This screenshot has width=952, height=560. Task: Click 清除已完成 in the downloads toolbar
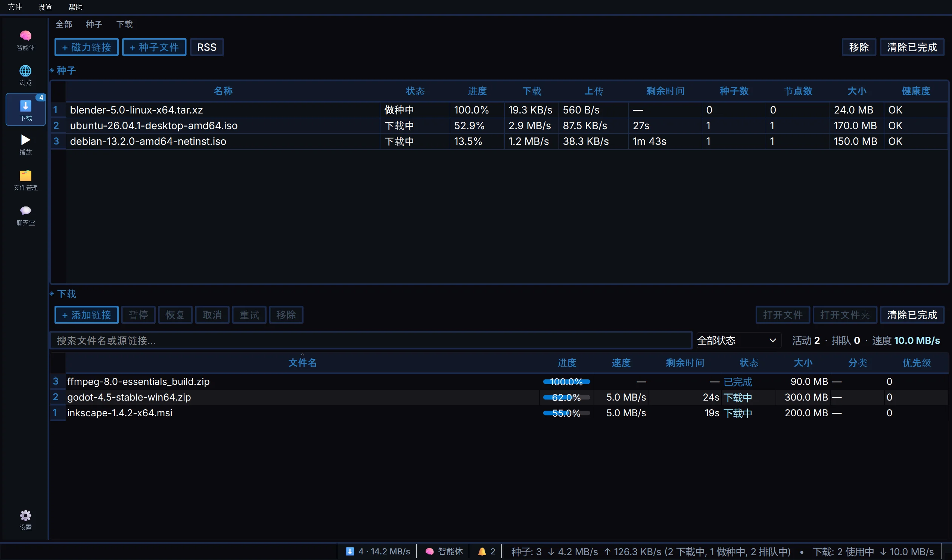coord(912,315)
